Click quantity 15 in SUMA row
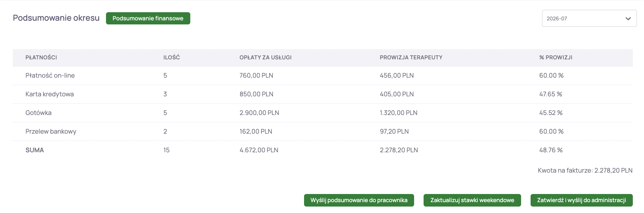The image size is (644, 213). [x=166, y=150]
